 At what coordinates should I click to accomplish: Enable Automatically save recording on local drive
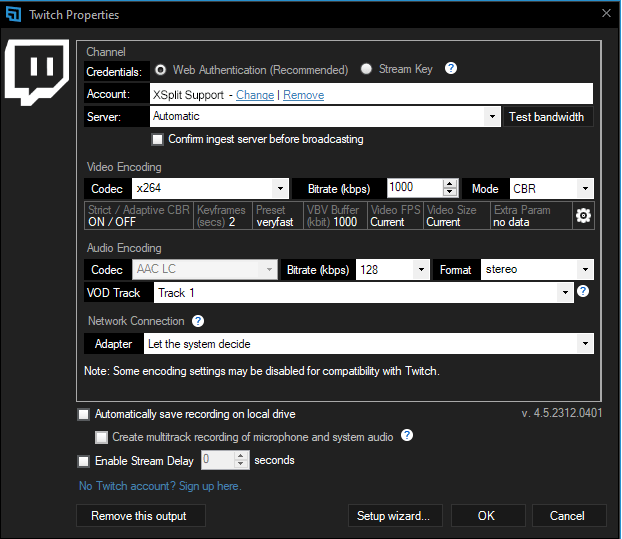tap(83, 415)
